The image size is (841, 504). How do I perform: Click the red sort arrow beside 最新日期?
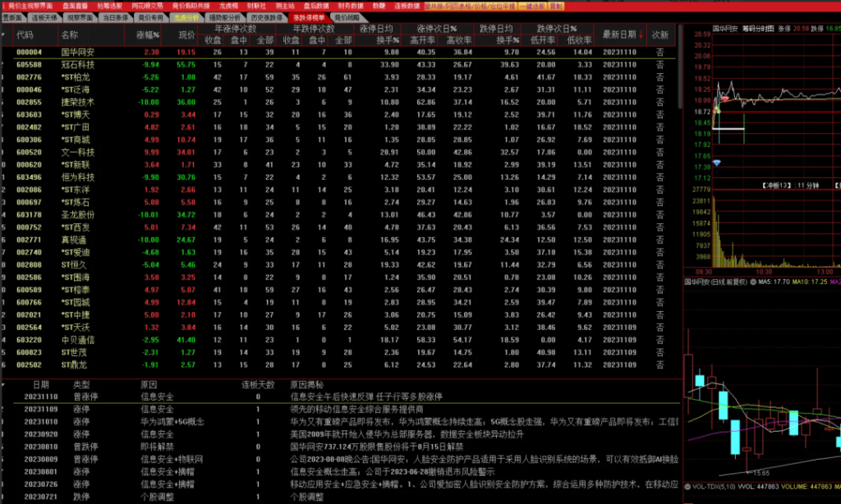[641, 34]
